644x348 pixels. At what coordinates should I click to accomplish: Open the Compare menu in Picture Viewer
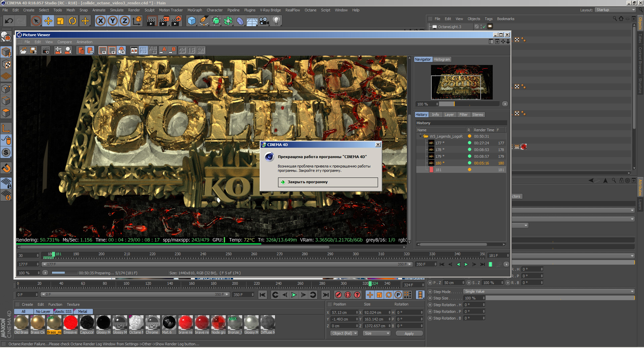[x=64, y=42]
